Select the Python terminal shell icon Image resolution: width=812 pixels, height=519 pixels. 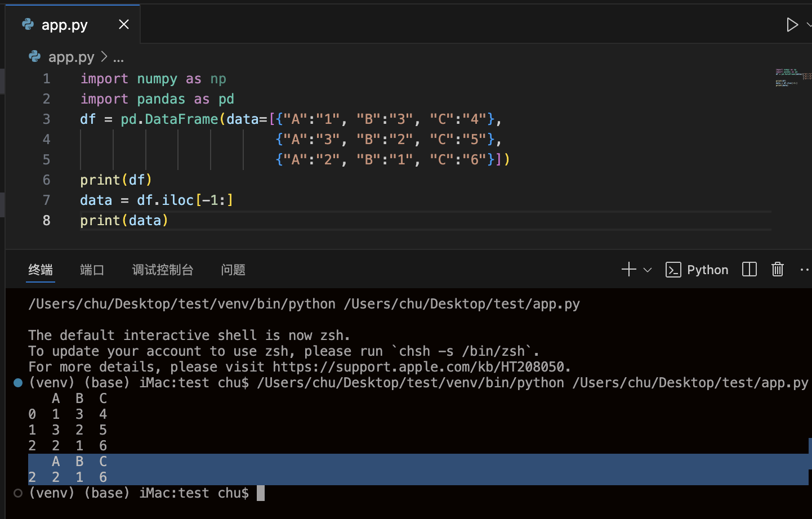673,270
